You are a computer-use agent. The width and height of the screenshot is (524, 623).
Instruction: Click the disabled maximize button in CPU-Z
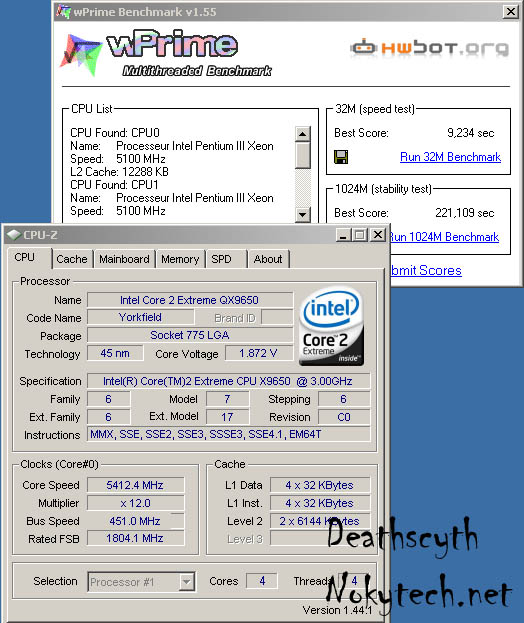point(360,235)
